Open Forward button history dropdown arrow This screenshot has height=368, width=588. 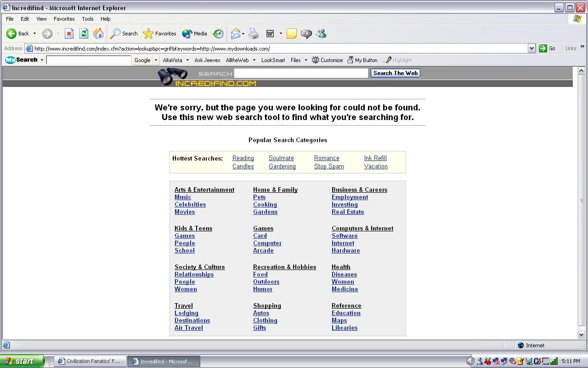pos(58,34)
